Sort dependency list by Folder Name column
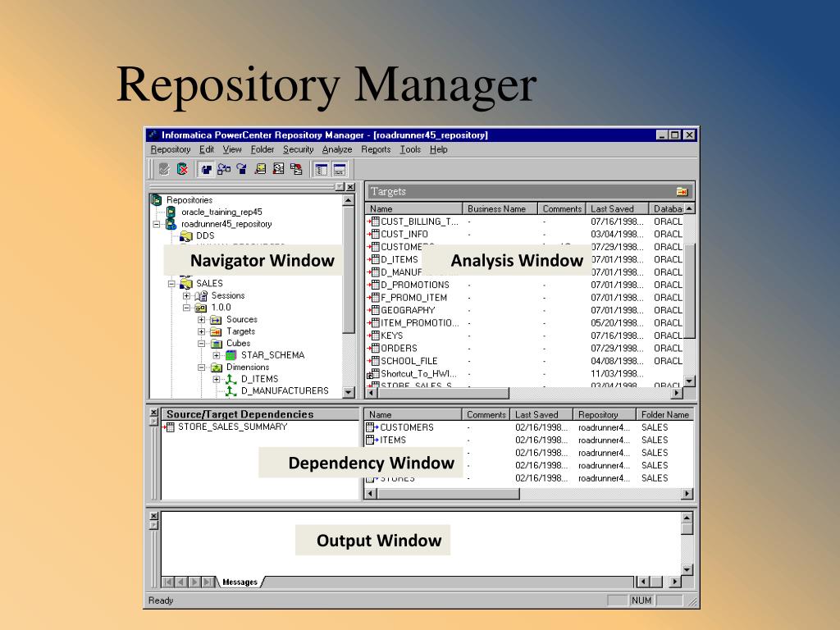This screenshot has width=840, height=630. pyautogui.click(x=664, y=414)
